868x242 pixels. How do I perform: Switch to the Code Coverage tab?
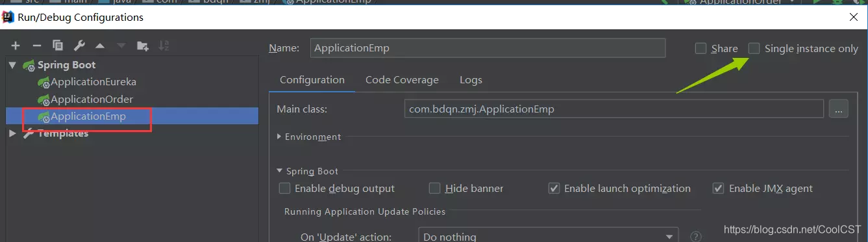[x=402, y=80]
